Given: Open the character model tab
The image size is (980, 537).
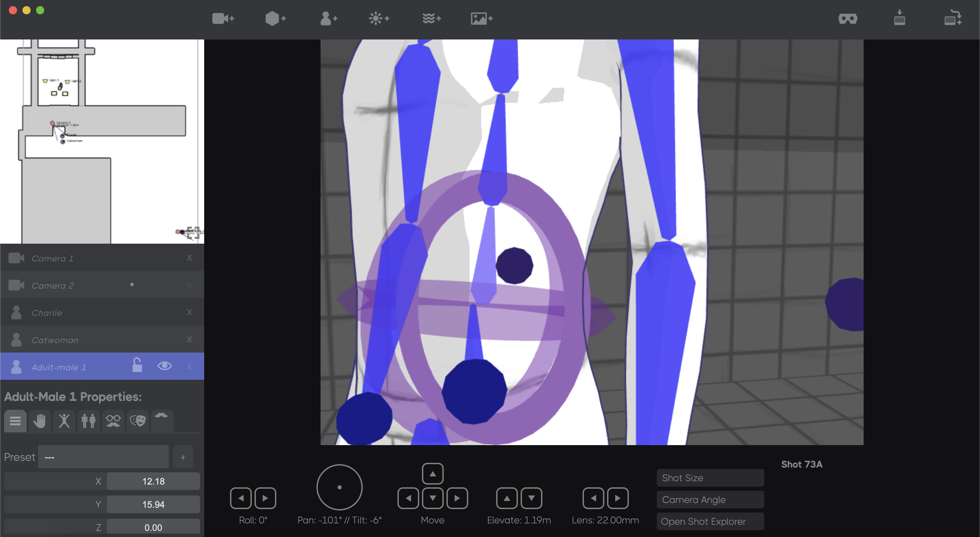Looking at the screenshot, I should point(88,421).
